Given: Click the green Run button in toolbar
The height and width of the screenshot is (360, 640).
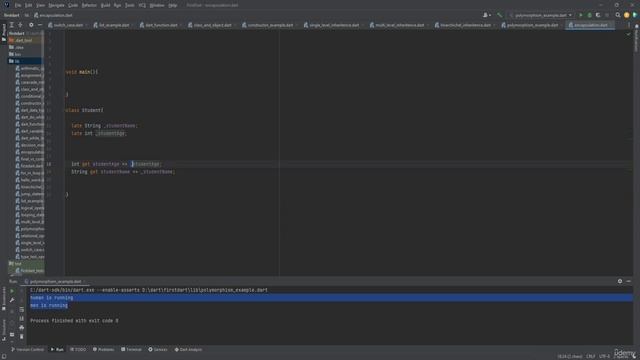Looking at the screenshot, I should pyautogui.click(x=581, y=15).
